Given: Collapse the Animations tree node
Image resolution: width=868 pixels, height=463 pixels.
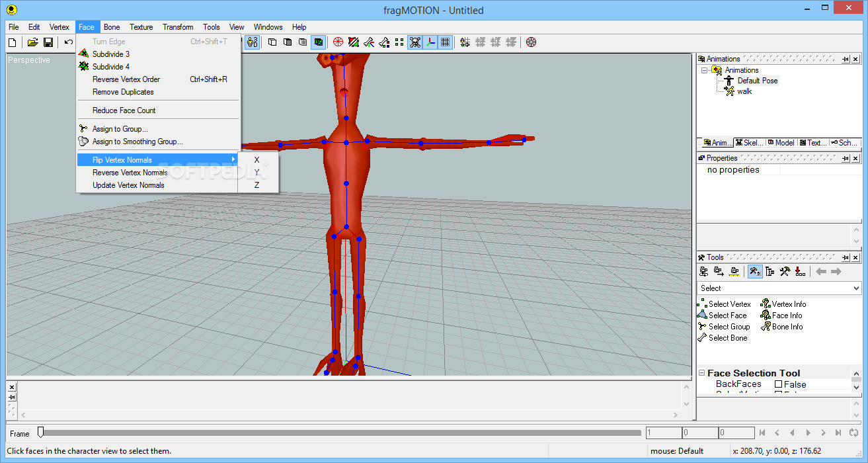Looking at the screenshot, I should tap(705, 70).
